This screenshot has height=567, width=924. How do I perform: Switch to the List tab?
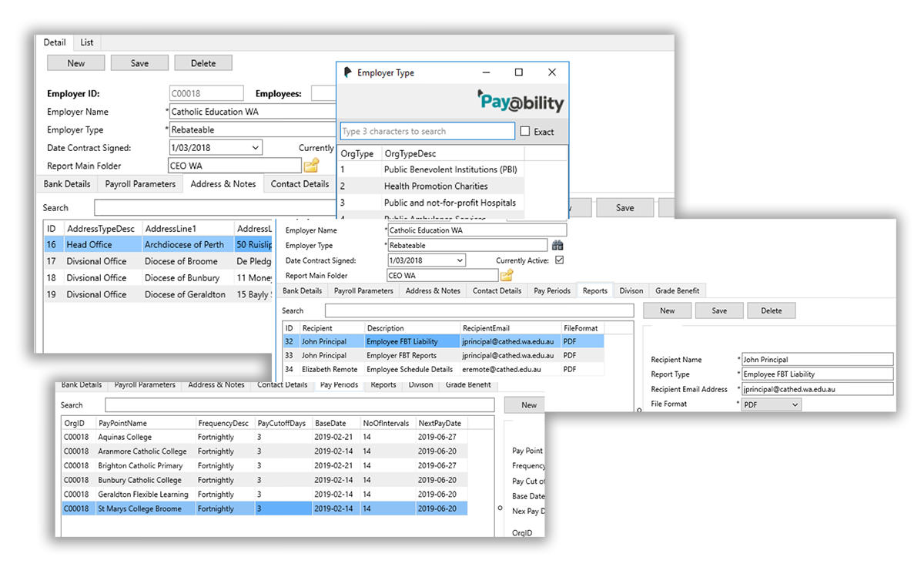[87, 42]
